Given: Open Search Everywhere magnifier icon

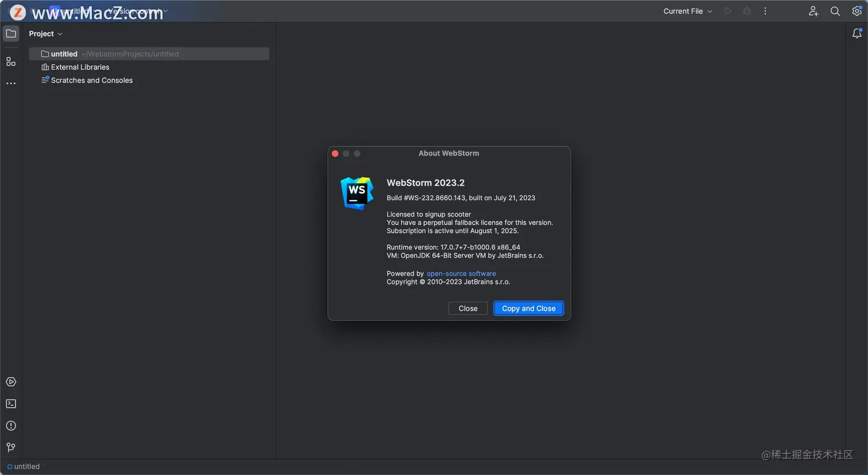Looking at the screenshot, I should pos(835,11).
